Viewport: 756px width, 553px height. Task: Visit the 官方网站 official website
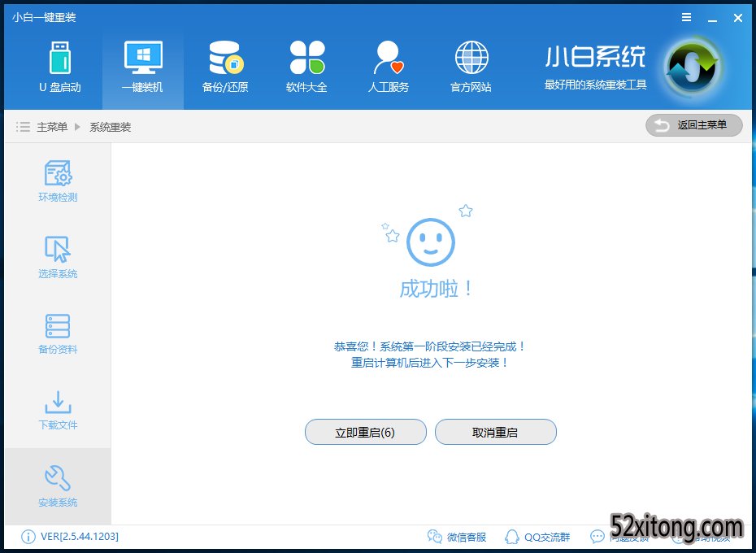pos(471,67)
